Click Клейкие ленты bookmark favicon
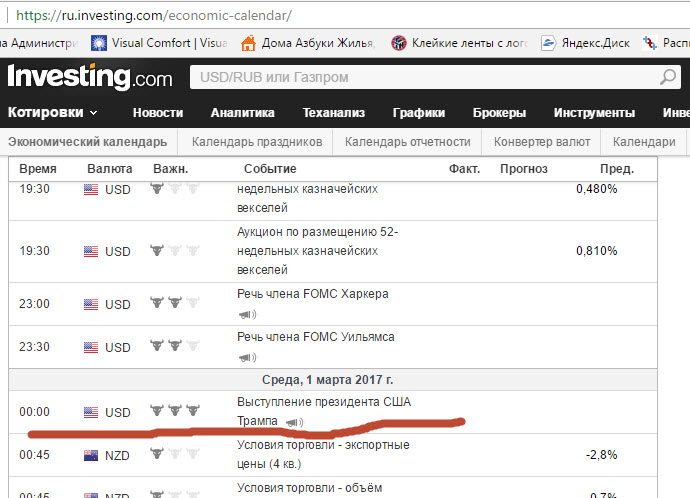Image resolution: width=690 pixels, height=498 pixels. click(399, 43)
